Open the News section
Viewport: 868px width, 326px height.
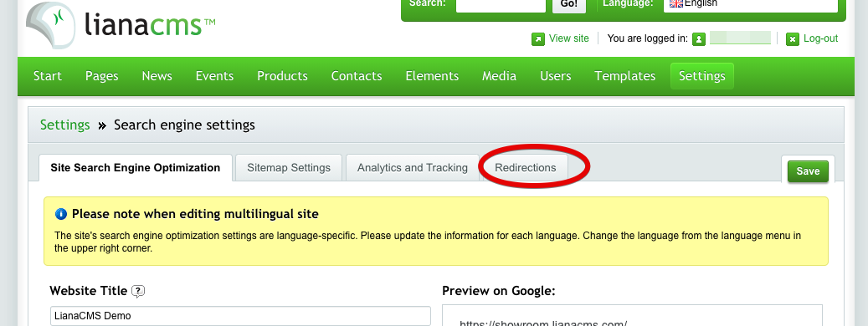pos(157,76)
